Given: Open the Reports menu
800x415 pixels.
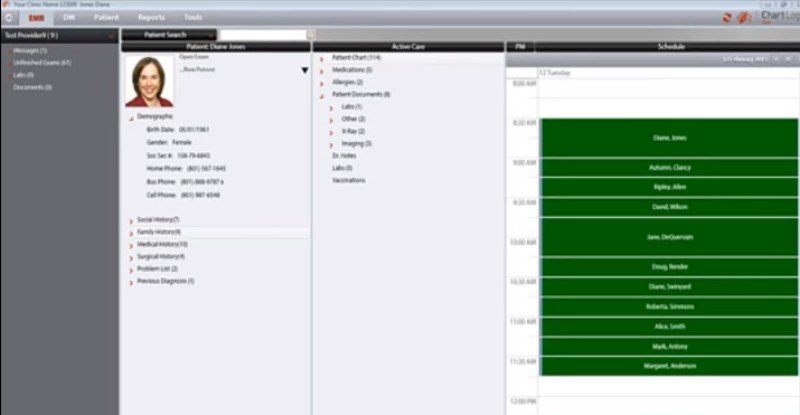Looking at the screenshot, I should [152, 17].
